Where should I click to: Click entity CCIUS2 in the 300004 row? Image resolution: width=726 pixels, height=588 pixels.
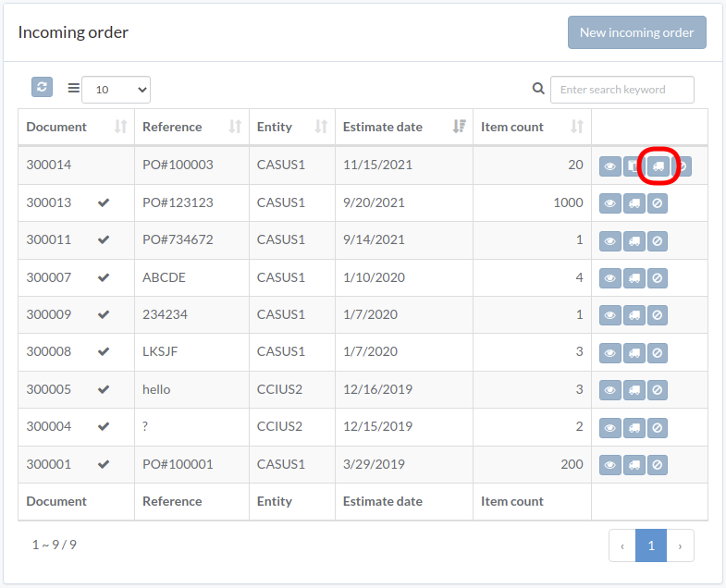(x=279, y=426)
